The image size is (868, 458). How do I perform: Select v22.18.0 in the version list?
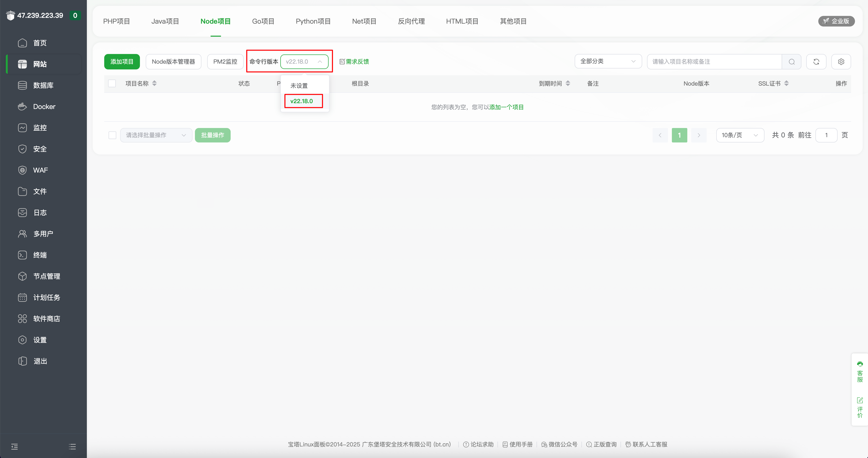pyautogui.click(x=302, y=101)
